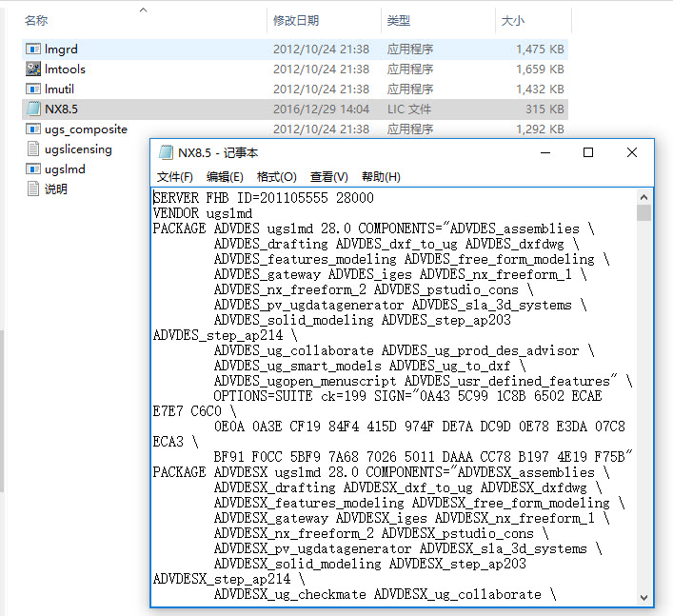Click the lmutil file name
Image resolution: width=673 pixels, height=616 pixels.
click(x=59, y=89)
